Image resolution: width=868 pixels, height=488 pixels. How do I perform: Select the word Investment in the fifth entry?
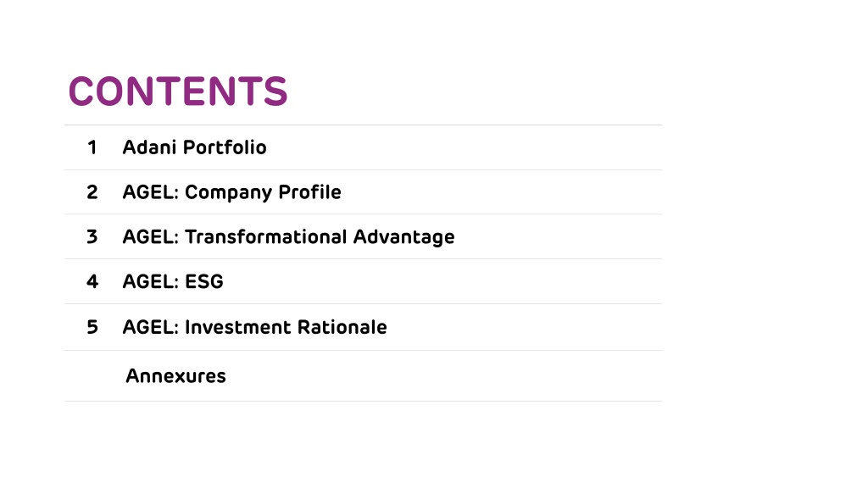[x=237, y=327]
